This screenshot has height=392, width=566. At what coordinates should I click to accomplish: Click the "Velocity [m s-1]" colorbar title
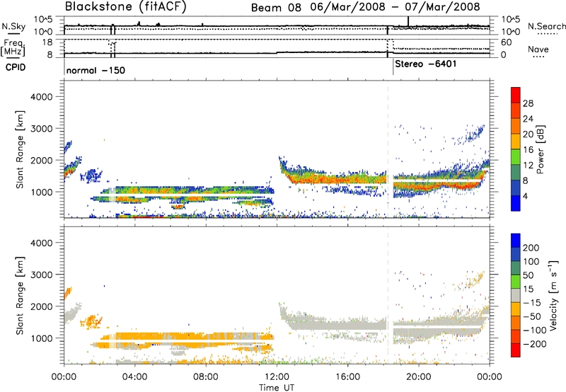pyautogui.click(x=553, y=295)
